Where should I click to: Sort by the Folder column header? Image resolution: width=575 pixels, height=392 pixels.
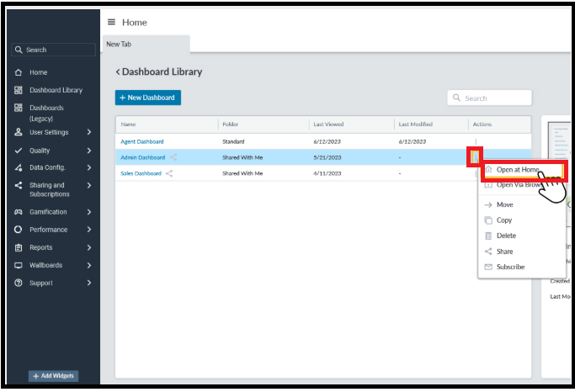[231, 124]
